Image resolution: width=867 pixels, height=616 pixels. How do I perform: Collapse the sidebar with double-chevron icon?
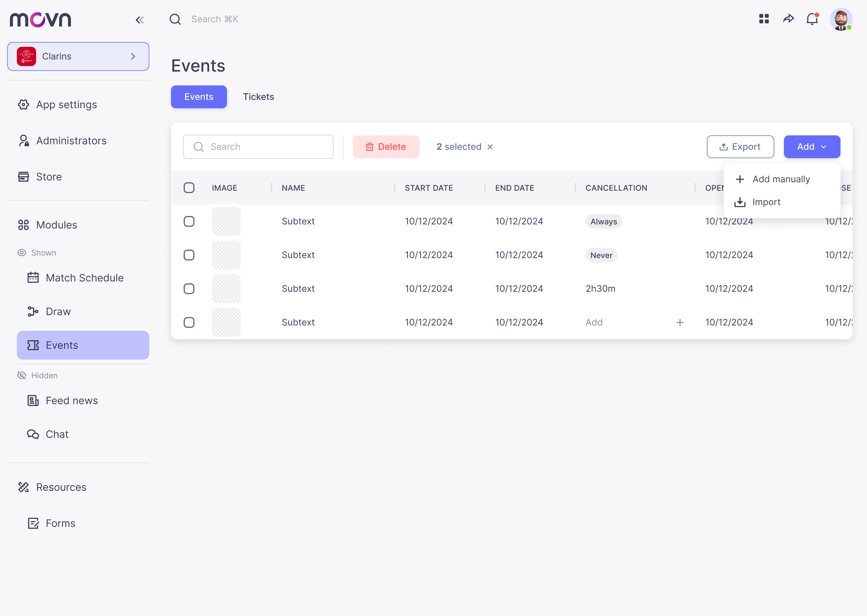click(x=139, y=20)
